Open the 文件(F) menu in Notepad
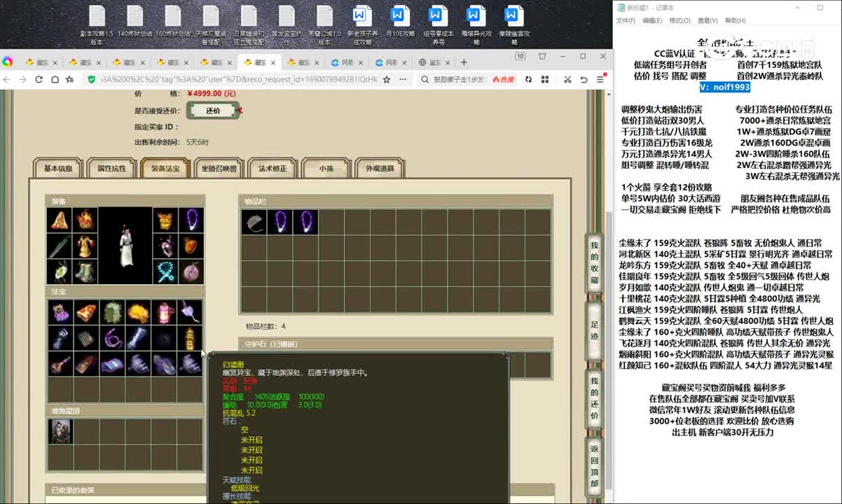 (626, 21)
